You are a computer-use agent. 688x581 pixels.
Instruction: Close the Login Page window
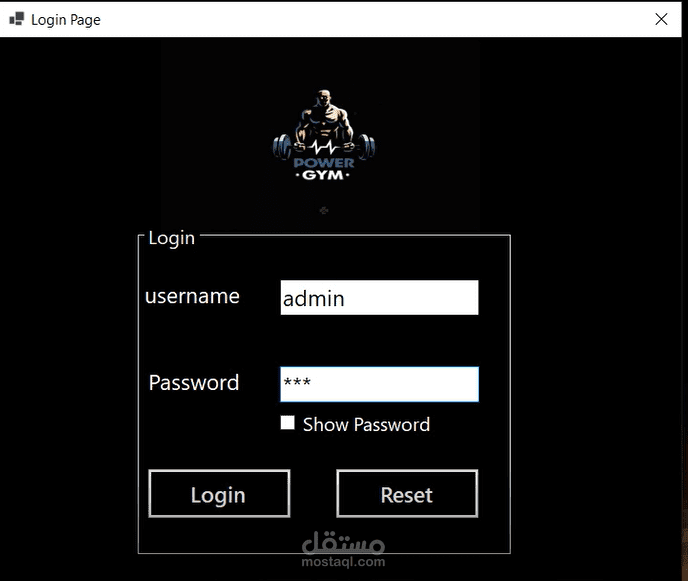661,19
